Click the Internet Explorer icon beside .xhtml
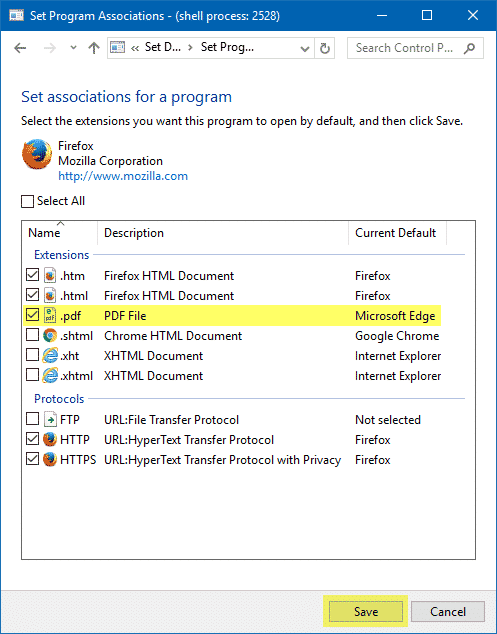Viewport: 497px width, 634px height. coord(50,375)
